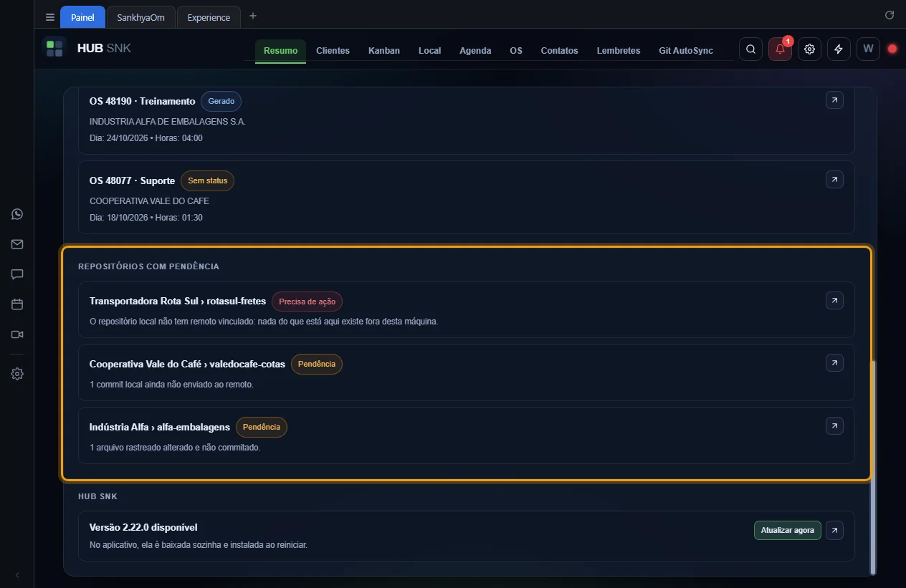Open the chat bubble sidebar icon
The height and width of the screenshot is (588, 906).
coord(17,274)
